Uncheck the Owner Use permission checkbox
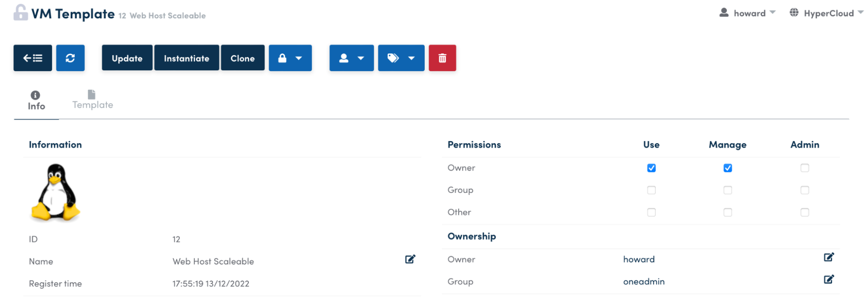868x304 pixels. (651, 168)
